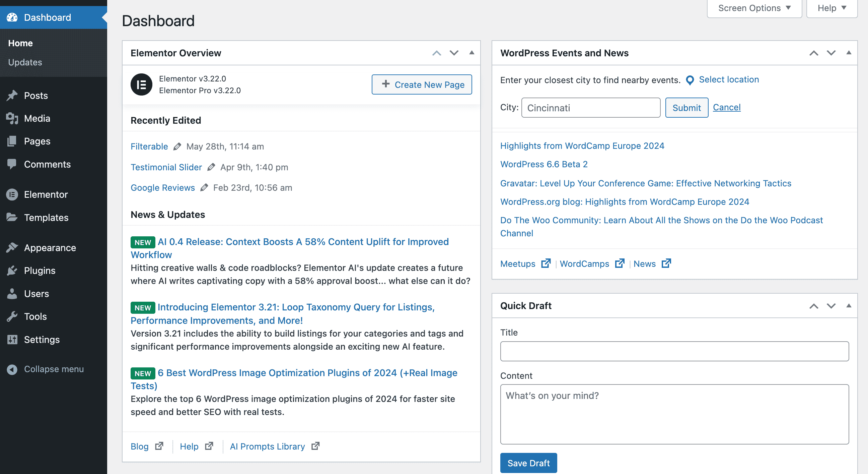Open the Help dropdown tab
868x474 pixels.
(831, 8)
